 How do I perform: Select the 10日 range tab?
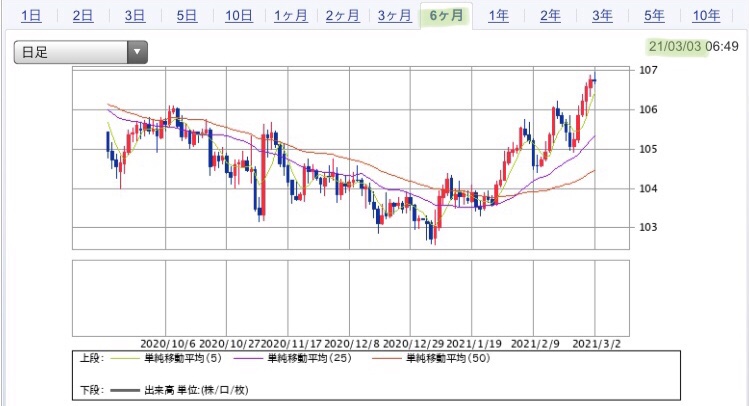[x=238, y=16]
